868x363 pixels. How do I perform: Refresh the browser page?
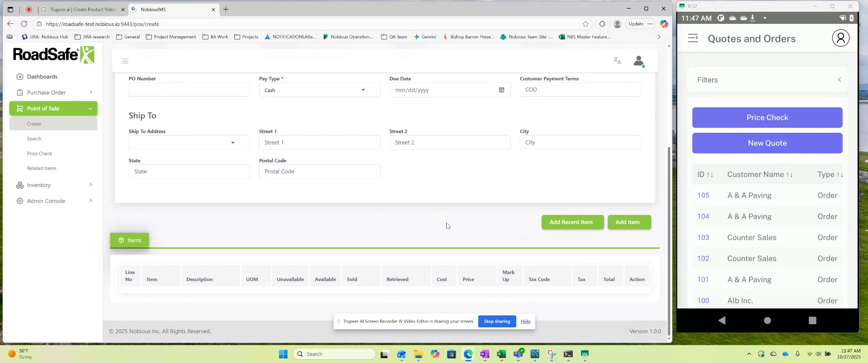[24, 24]
